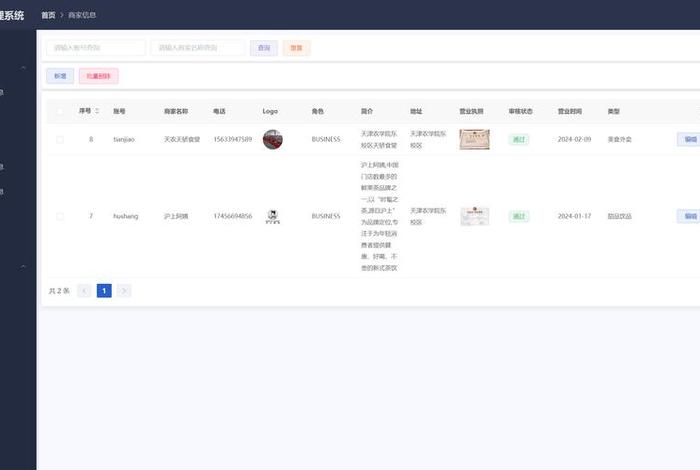Click the 序号 column sort arrows
Image resolution: width=700 pixels, height=470 pixels.
point(97,111)
